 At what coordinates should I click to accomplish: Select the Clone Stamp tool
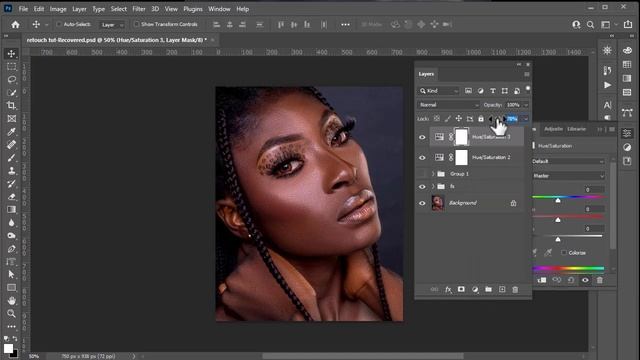(11, 171)
